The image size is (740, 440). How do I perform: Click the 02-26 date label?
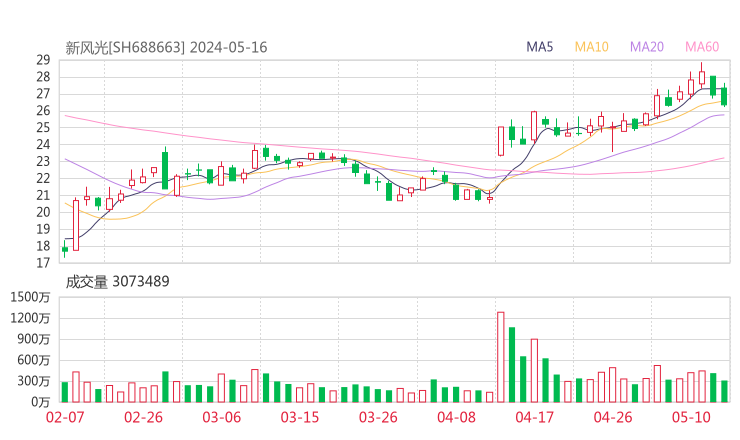point(143,417)
